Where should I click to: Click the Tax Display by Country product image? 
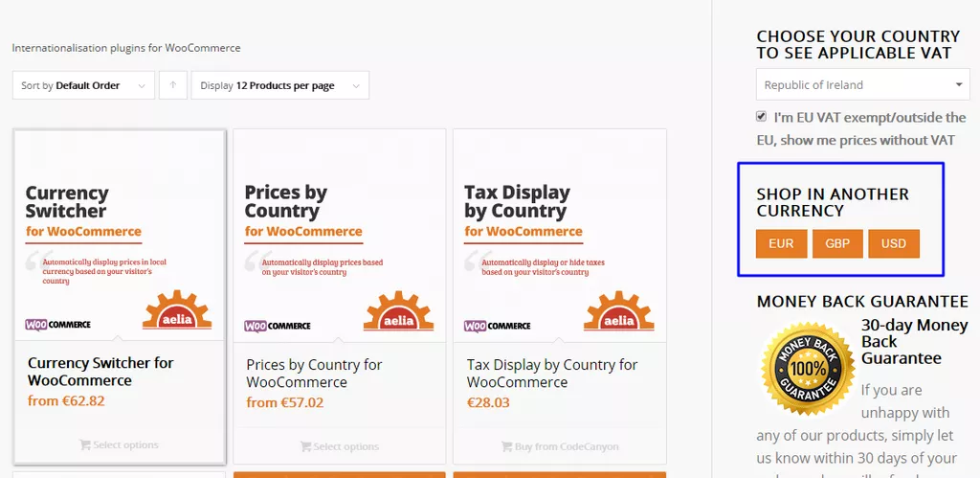click(x=559, y=236)
